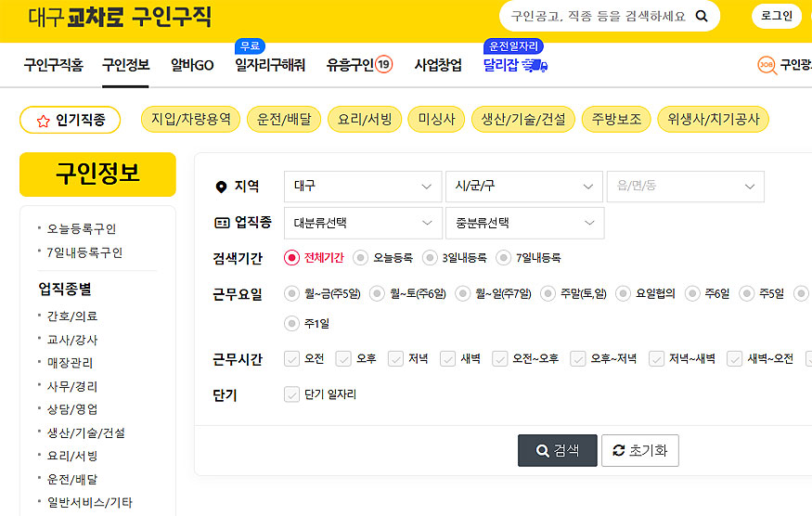Click the 미싱사 category pill

[436, 120]
